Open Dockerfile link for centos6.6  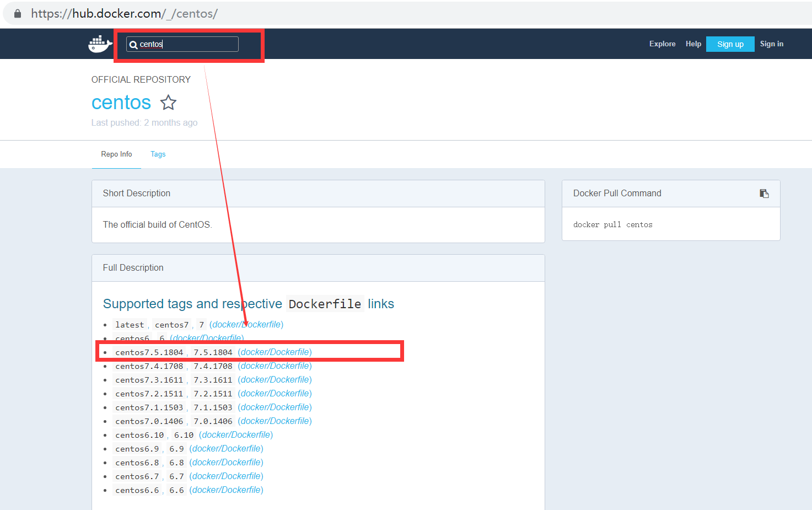pos(227,490)
